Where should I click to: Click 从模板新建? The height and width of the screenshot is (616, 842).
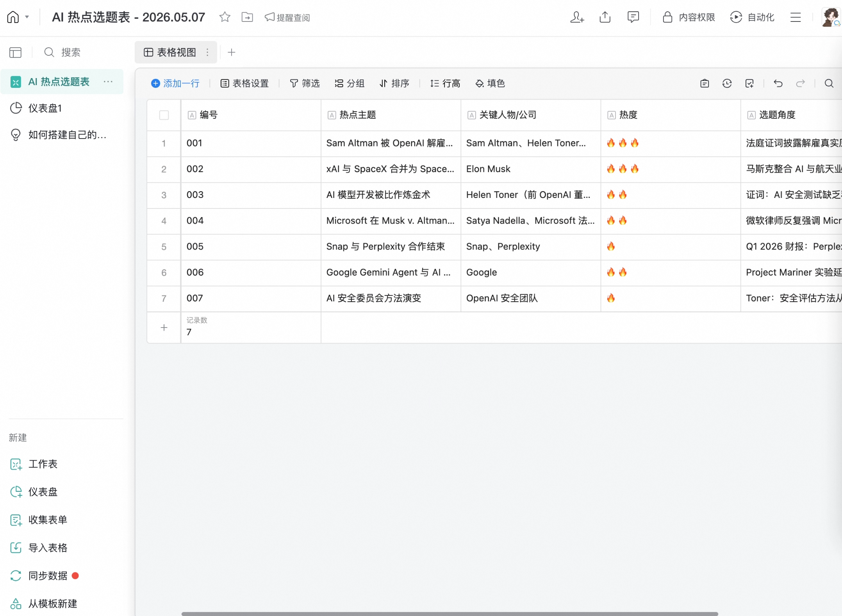coord(43,604)
